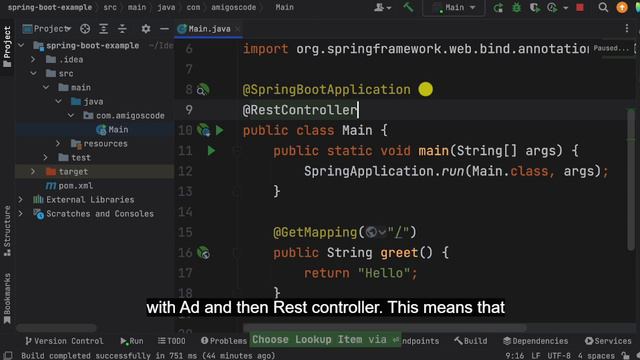Image resolution: width=640 pixels, height=360 pixels.
Task: Click Spring gutter icon on line 10
Action: (x=203, y=130)
